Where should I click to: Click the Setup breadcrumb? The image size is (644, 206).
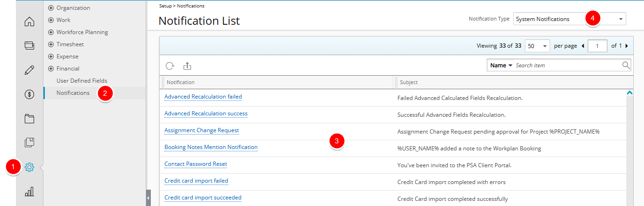click(x=166, y=6)
